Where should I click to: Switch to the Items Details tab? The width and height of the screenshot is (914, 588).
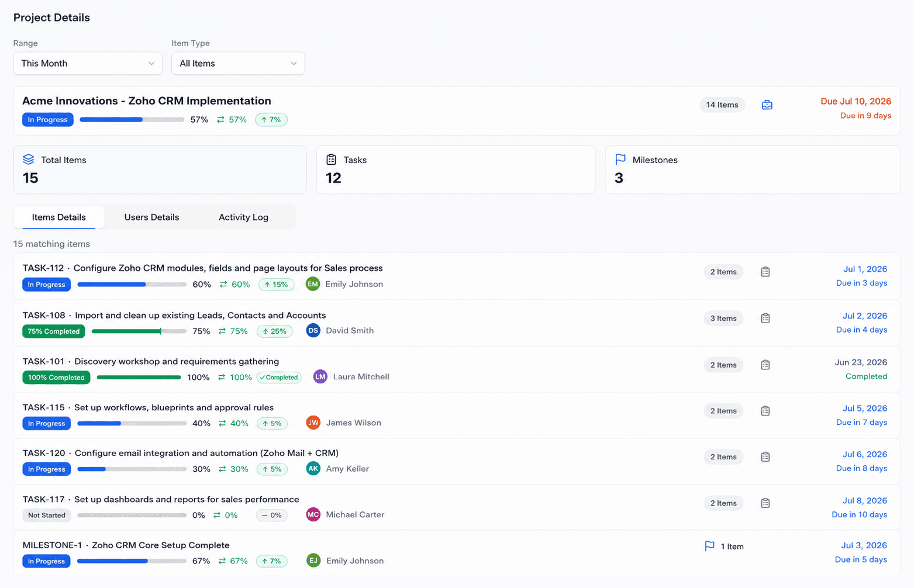(59, 217)
